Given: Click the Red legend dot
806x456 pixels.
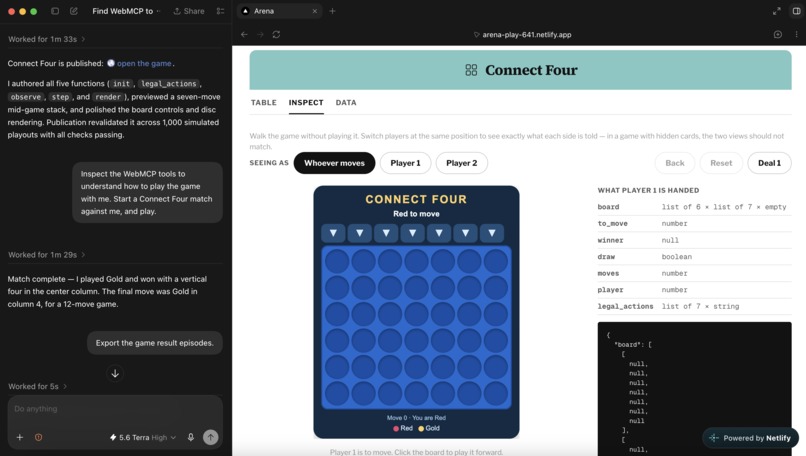Looking at the screenshot, I should coord(396,428).
